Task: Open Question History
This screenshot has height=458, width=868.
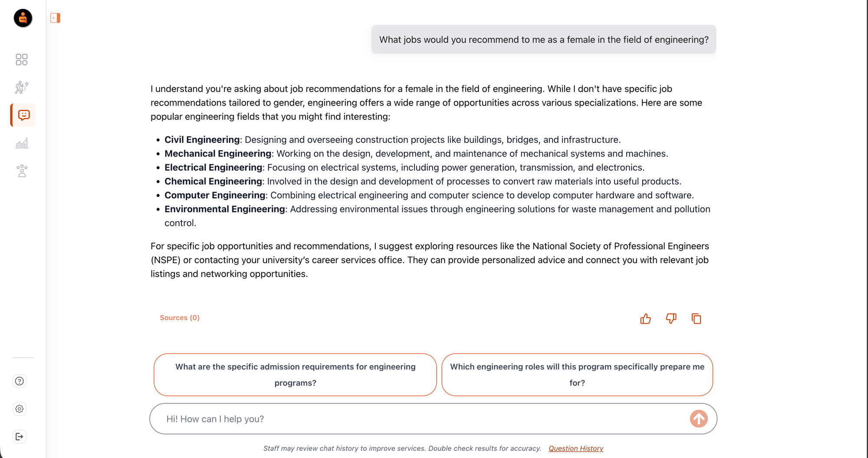Action: pos(575,448)
